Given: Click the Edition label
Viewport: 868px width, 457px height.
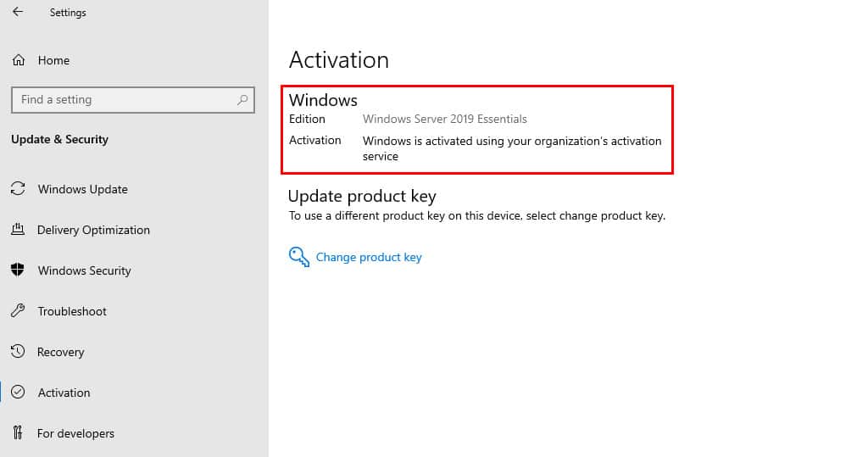Looking at the screenshot, I should tap(307, 119).
